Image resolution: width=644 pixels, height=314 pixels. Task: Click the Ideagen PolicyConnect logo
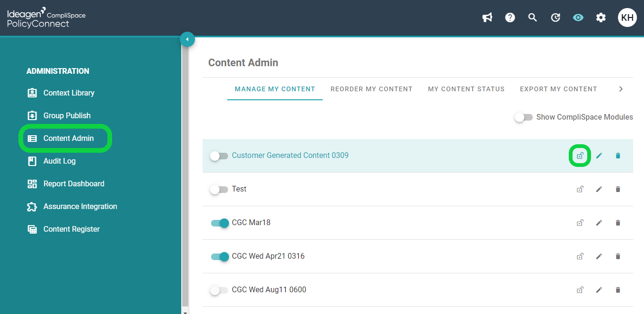46,17
